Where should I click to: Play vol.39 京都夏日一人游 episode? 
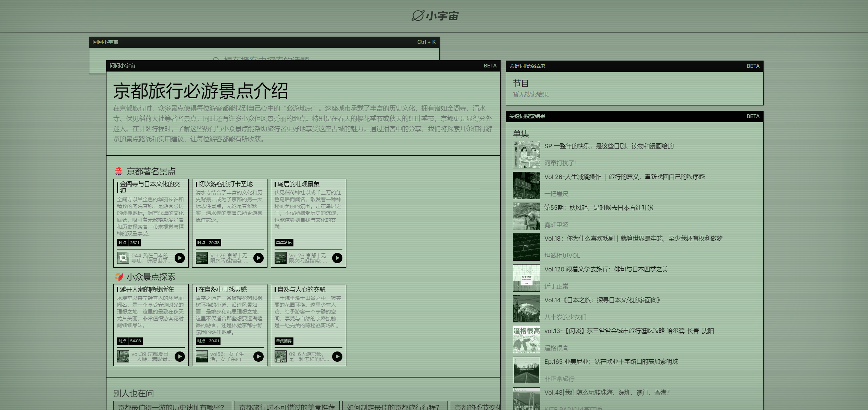click(179, 356)
